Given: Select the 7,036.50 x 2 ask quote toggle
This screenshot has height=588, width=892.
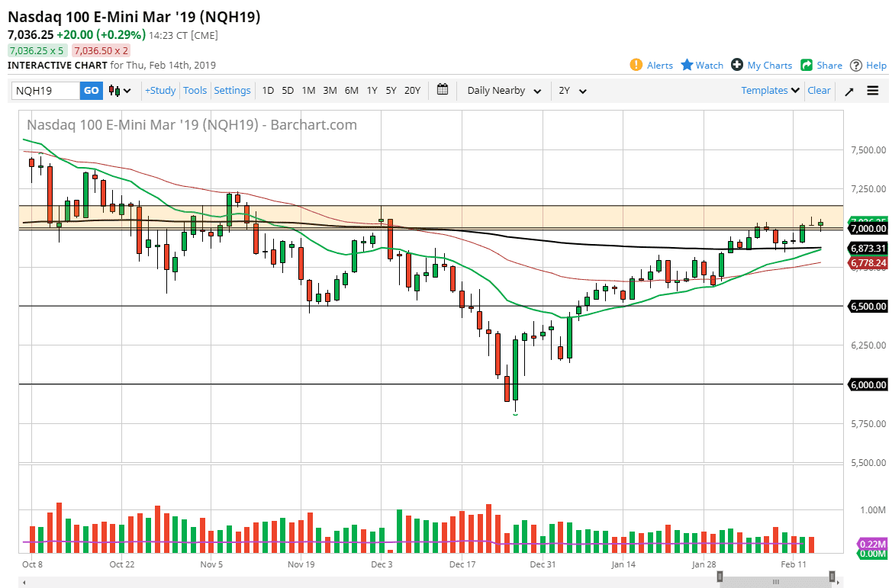Looking at the screenshot, I should point(101,50).
